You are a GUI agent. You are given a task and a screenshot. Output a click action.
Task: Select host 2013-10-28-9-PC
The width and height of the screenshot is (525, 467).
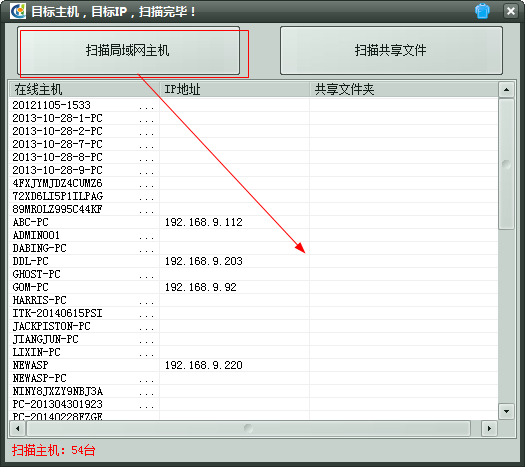57,170
